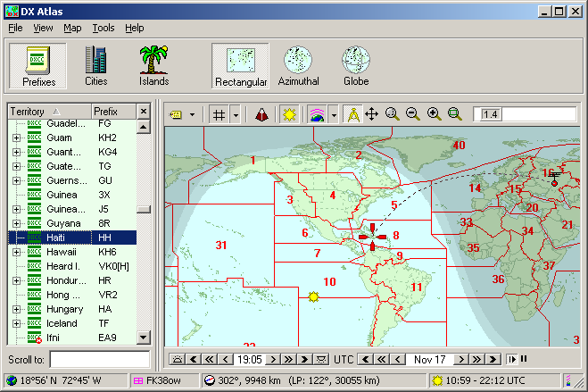Click single left chevron before Nov 17
Screen dimensions: 588x392
pos(397,359)
